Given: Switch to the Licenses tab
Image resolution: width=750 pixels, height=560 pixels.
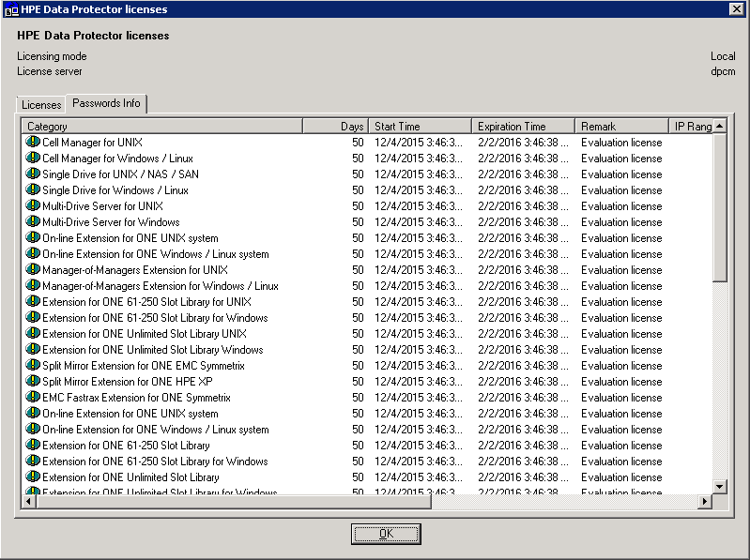Looking at the screenshot, I should 41,105.
